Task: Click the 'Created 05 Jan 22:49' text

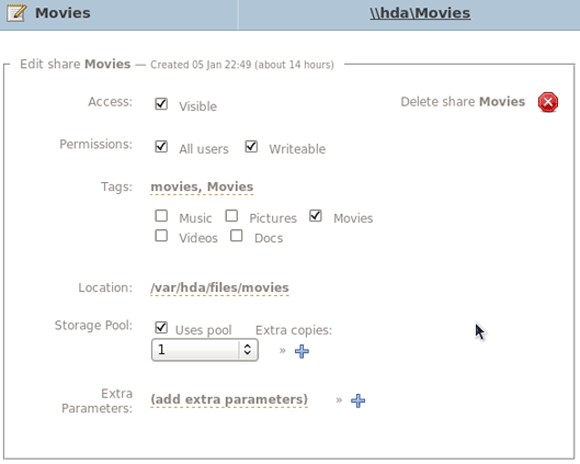Action: tap(201, 65)
